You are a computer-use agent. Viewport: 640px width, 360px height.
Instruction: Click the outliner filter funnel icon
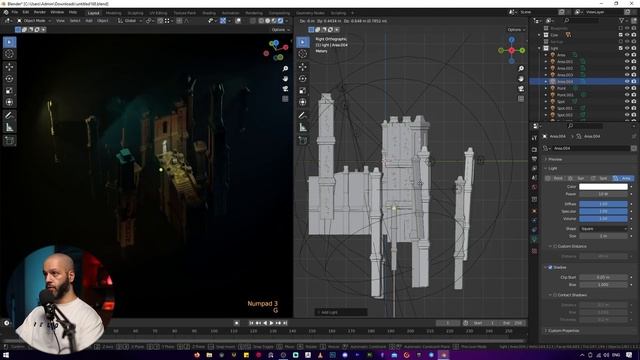[622, 20]
